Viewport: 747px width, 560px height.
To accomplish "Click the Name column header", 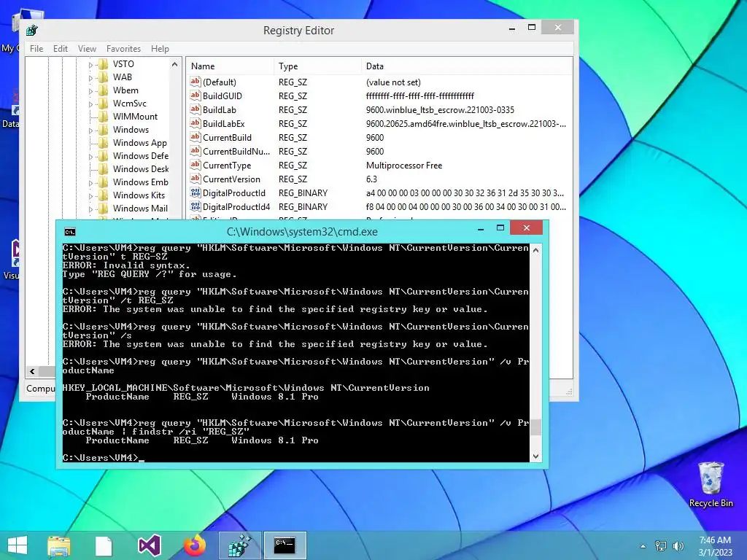I will [230, 66].
